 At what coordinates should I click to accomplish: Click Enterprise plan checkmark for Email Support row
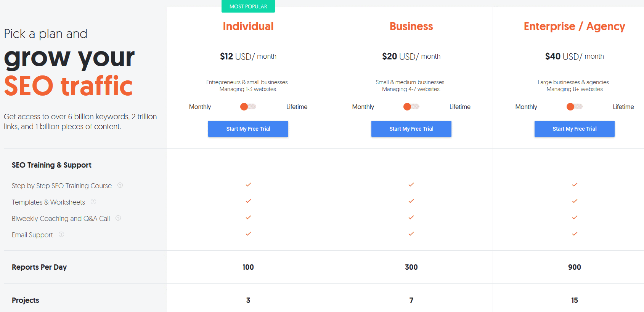tap(575, 234)
